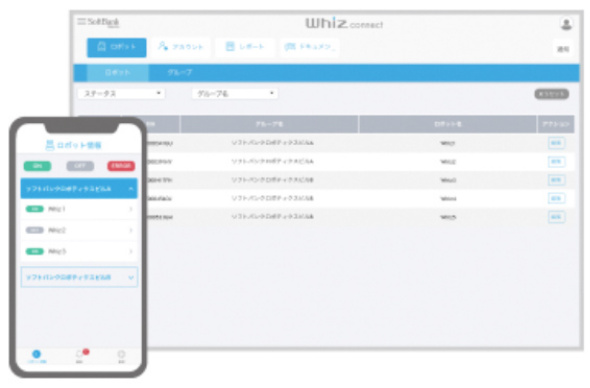
Task: Collapse the blue ソフトバンクロボティクスビルA group header
Action: 79,188
